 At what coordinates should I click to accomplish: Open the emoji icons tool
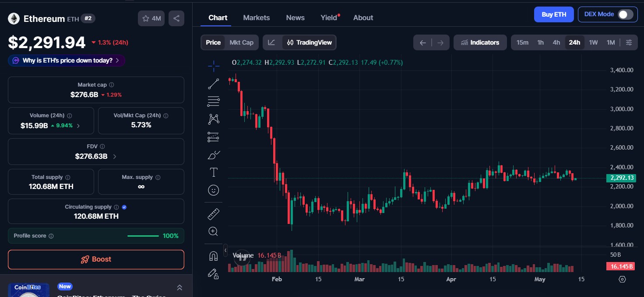214,190
